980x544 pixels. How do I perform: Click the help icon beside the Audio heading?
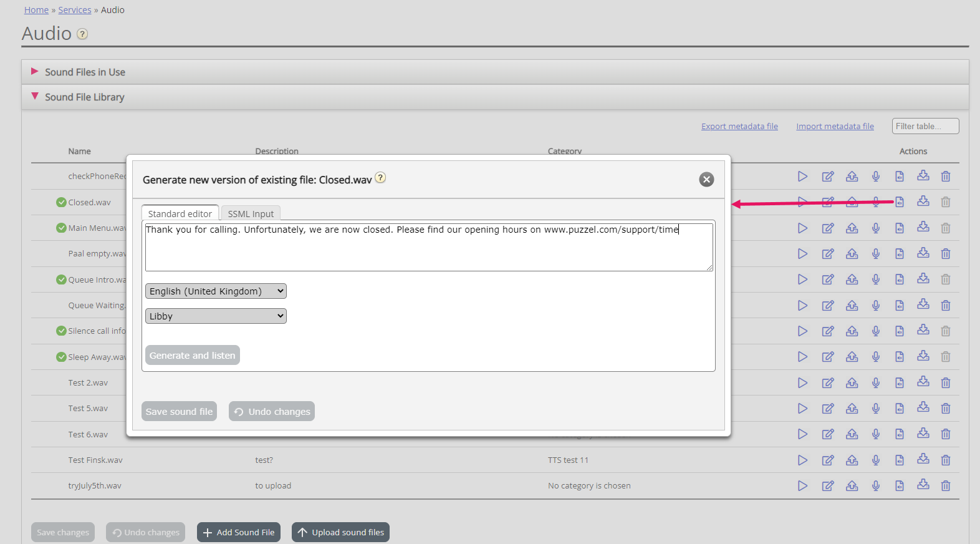[x=82, y=34]
